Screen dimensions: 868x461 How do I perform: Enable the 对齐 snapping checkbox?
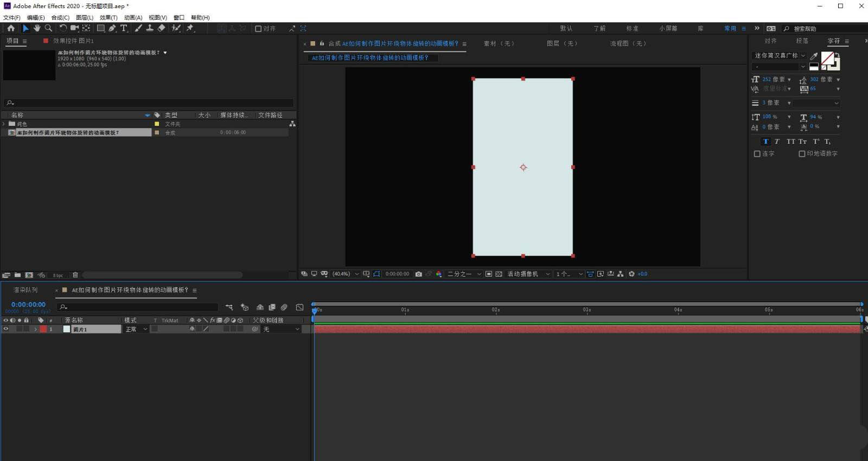(258, 29)
